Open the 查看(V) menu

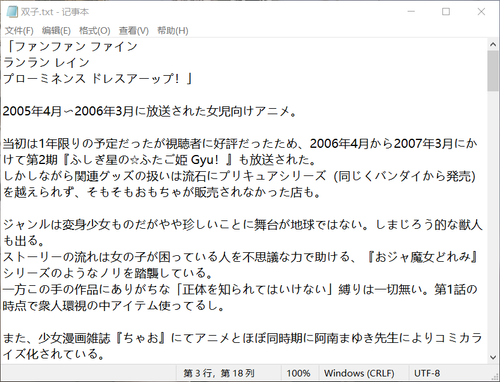[x=134, y=31]
